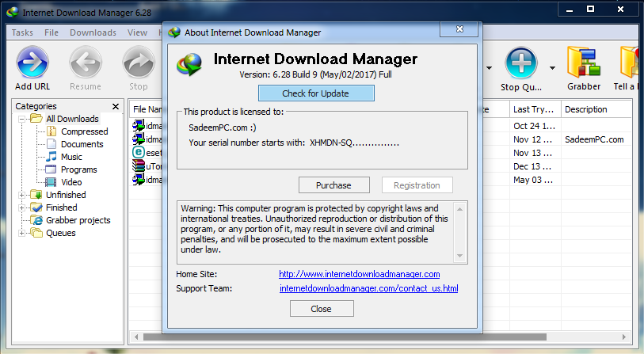
Task: Open the View menu
Action: [137, 32]
